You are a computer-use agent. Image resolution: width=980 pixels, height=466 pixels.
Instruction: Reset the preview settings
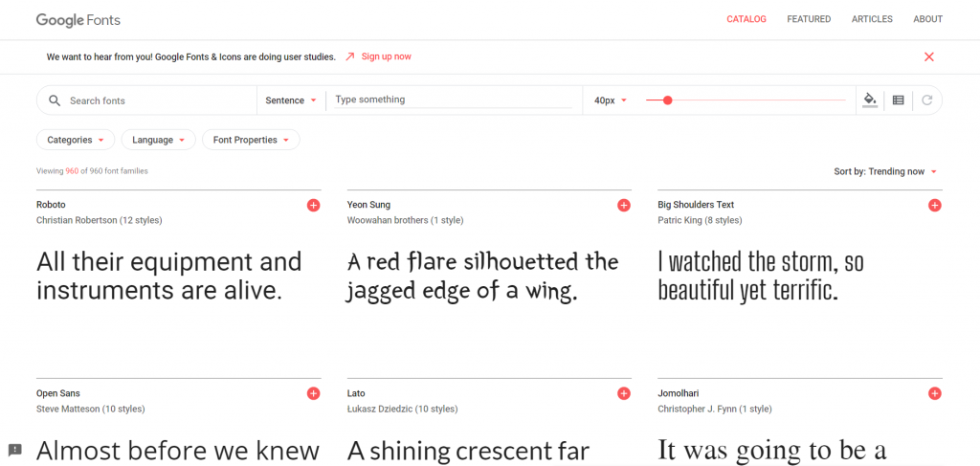pos(926,100)
